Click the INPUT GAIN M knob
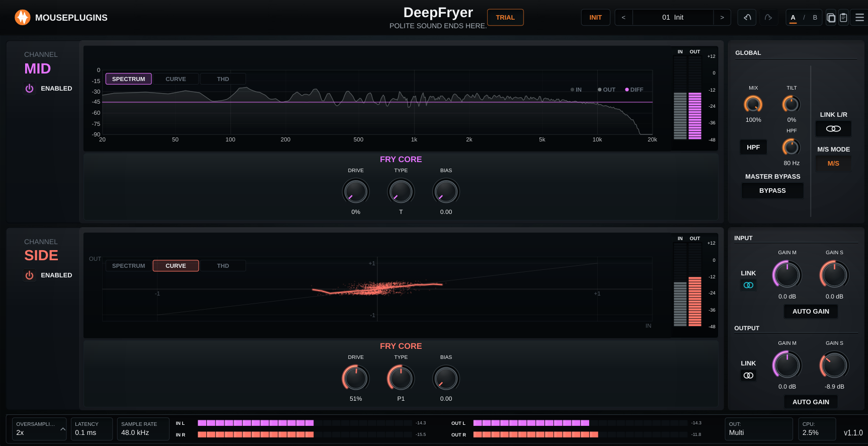Screen dimensions: 868x446 [787, 275]
